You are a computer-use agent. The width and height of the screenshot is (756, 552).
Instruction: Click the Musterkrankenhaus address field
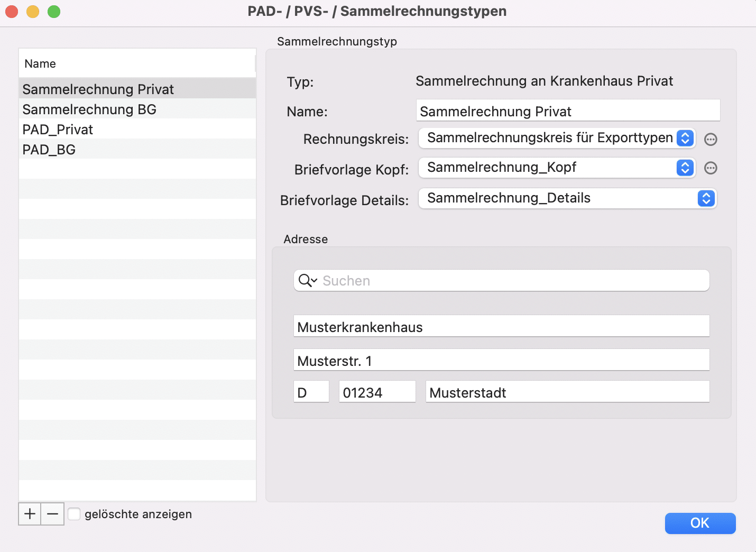pos(501,326)
